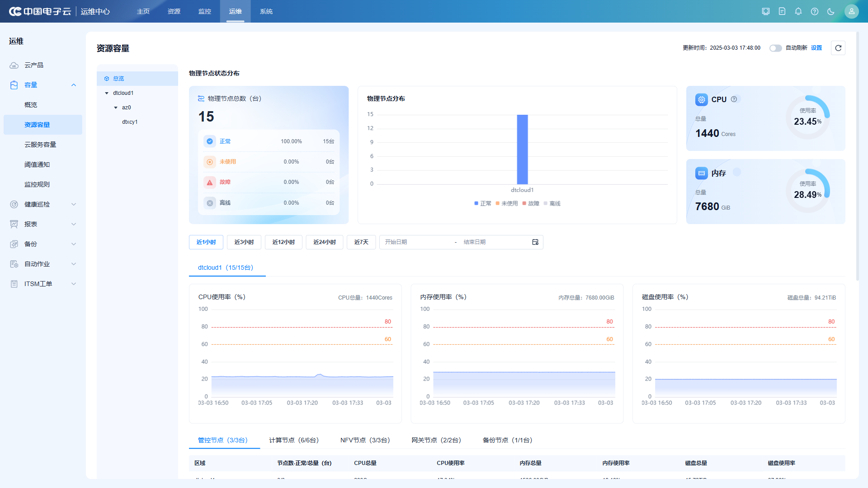Screen dimensions: 868x488
Task: Open the 设置 link for auto refresh
Action: coord(816,48)
